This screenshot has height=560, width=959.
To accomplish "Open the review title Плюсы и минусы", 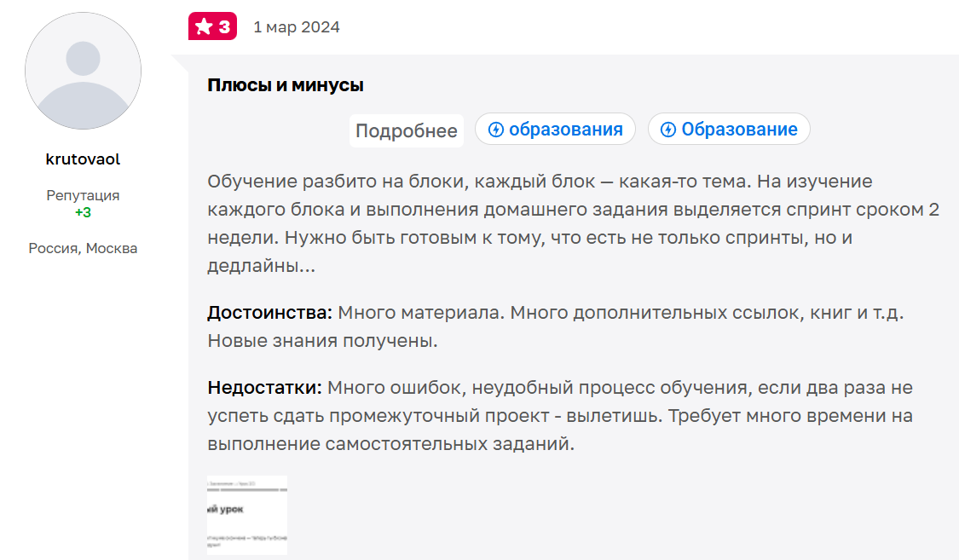I will [x=286, y=85].
